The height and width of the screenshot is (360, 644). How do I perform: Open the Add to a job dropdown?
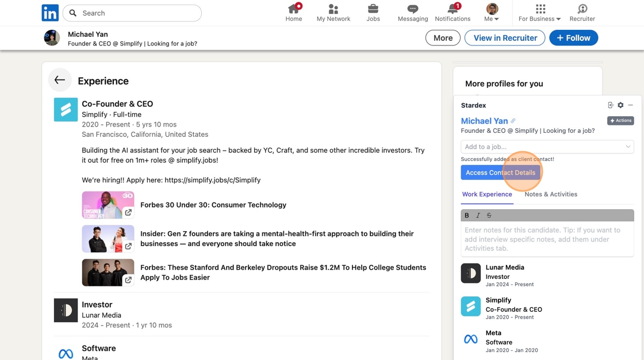(x=547, y=147)
